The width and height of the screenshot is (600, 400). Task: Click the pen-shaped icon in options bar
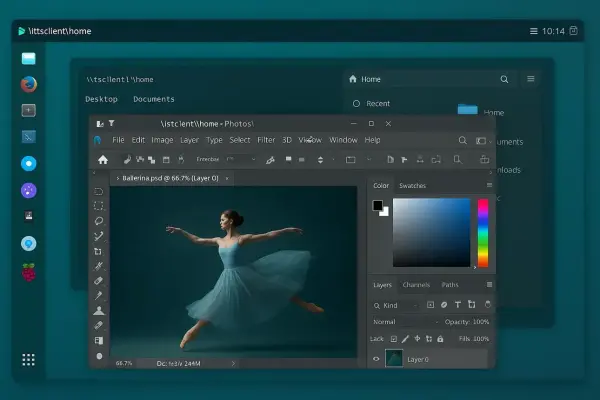click(x=271, y=160)
